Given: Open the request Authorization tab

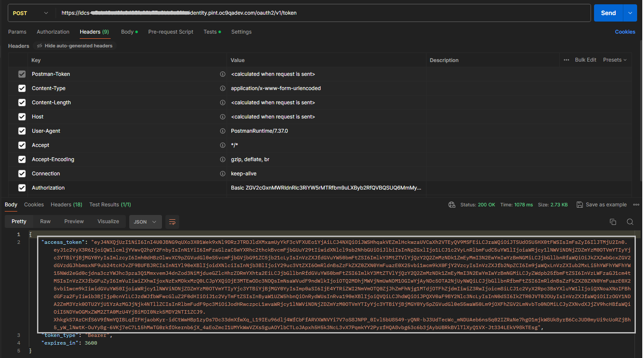Looking at the screenshot, I should 53,32.
